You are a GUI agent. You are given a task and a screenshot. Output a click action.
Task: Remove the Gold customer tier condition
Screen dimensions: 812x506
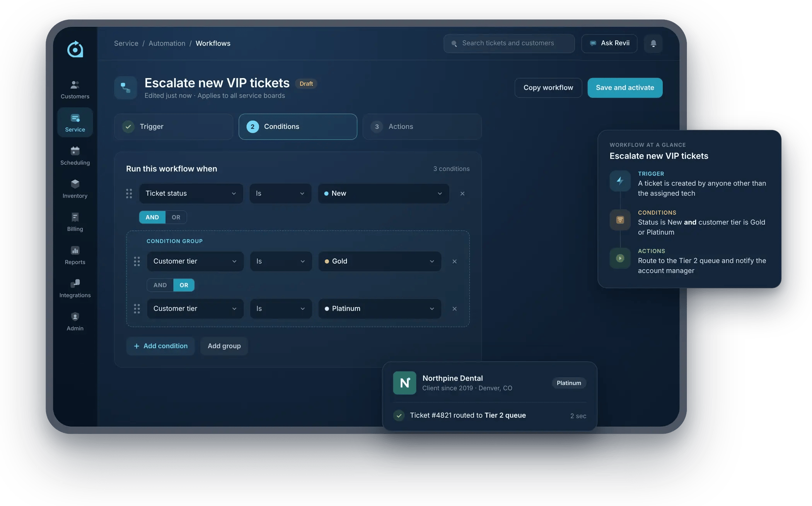[x=455, y=262]
